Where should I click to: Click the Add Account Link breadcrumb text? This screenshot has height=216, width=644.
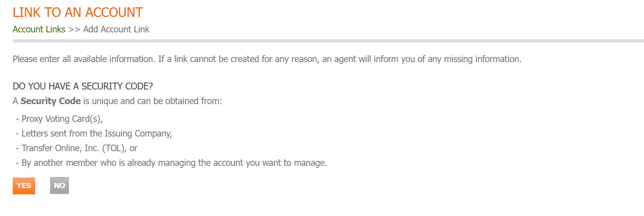pos(116,29)
